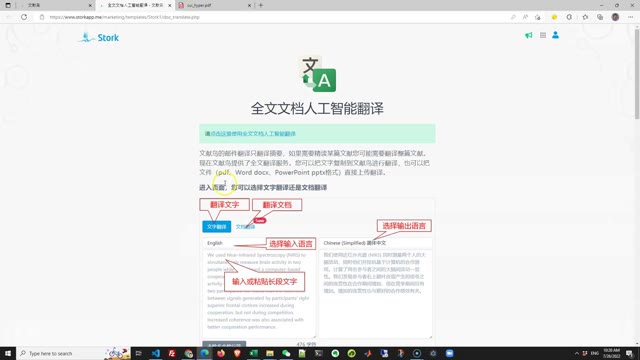The width and height of the screenshot is (640, 360).
Task: Open WeChat from the taskbar
Action: click(x=286, y=353)
